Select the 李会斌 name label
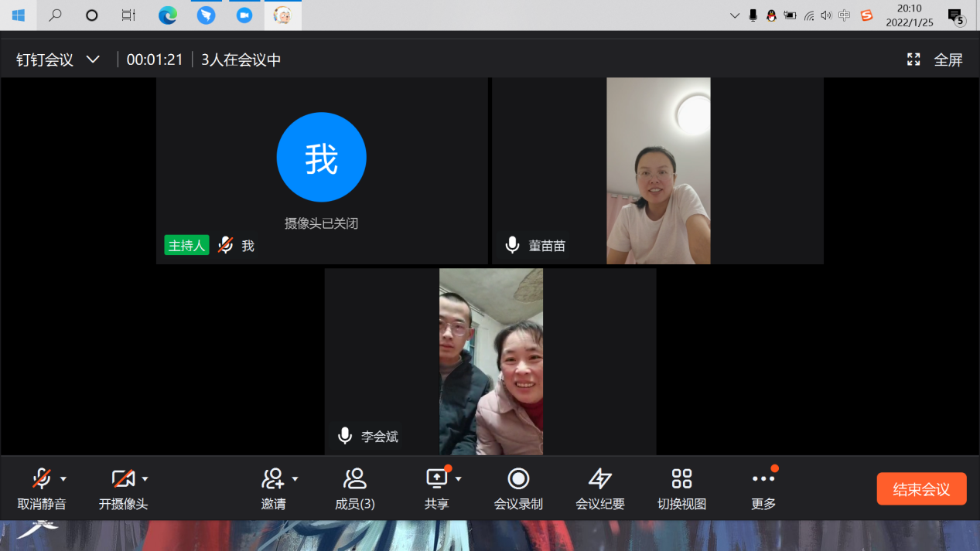Image resolution: width=980 pixels, height=551 pixels. point(380,437)
